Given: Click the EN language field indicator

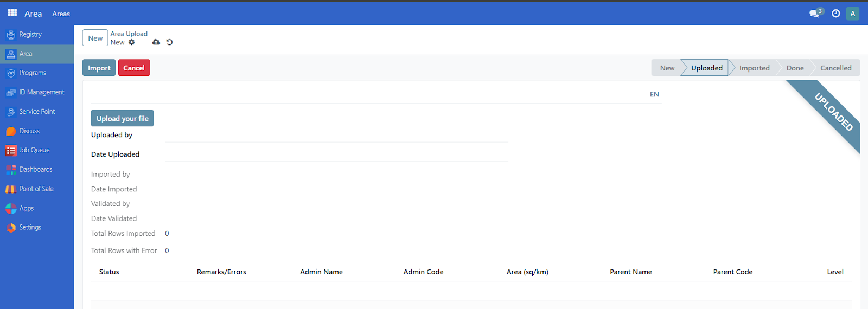Looking at the screenshot, I should 654,94.
